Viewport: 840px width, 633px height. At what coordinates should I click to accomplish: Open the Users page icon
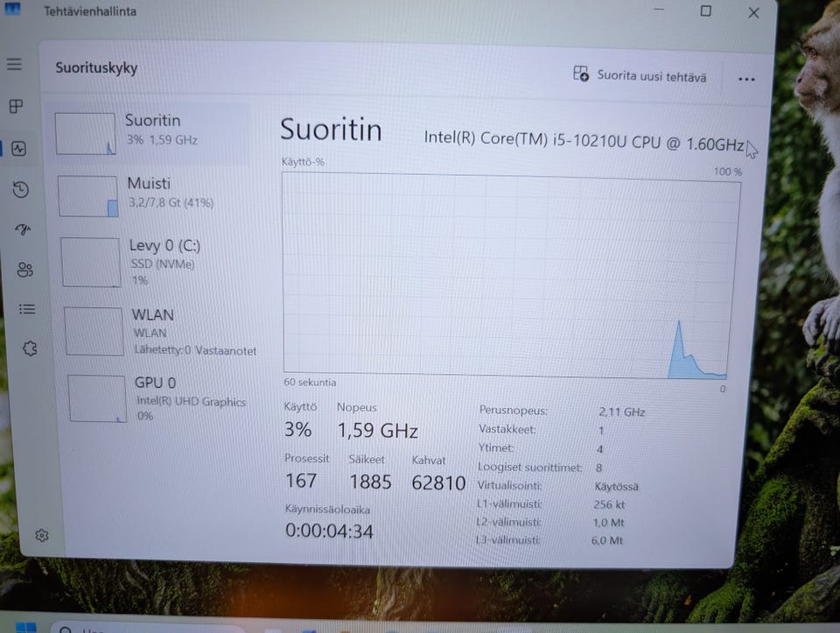(x=24, y=269)
